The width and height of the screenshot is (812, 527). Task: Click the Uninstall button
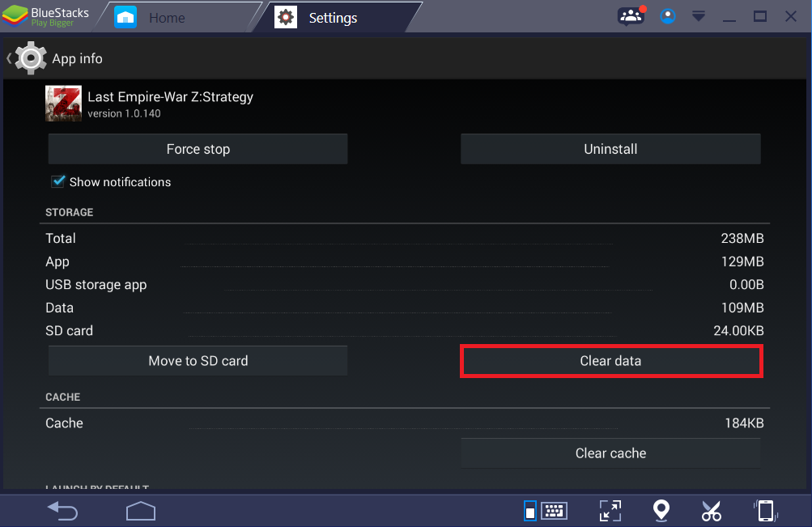pos(610,149)
